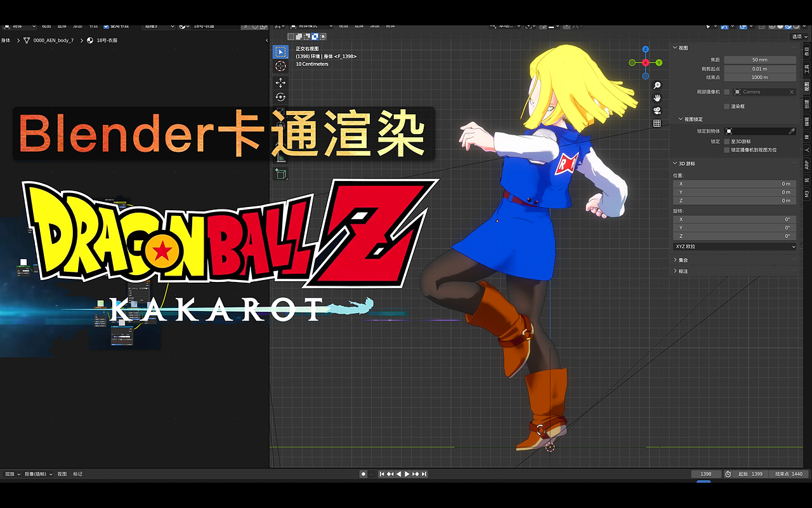
Task: Pick the Rotate tool in viewport toolbar
Action: (280, 97)
